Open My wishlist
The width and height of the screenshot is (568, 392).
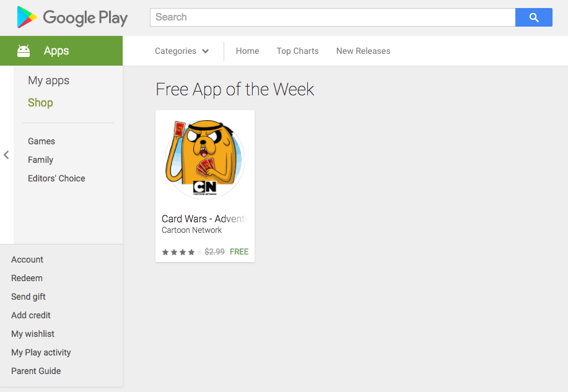[x=32, y=334]
